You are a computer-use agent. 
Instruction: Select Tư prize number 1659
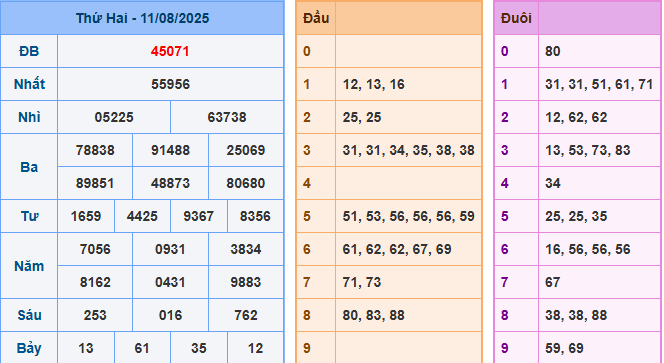[86, 216]
